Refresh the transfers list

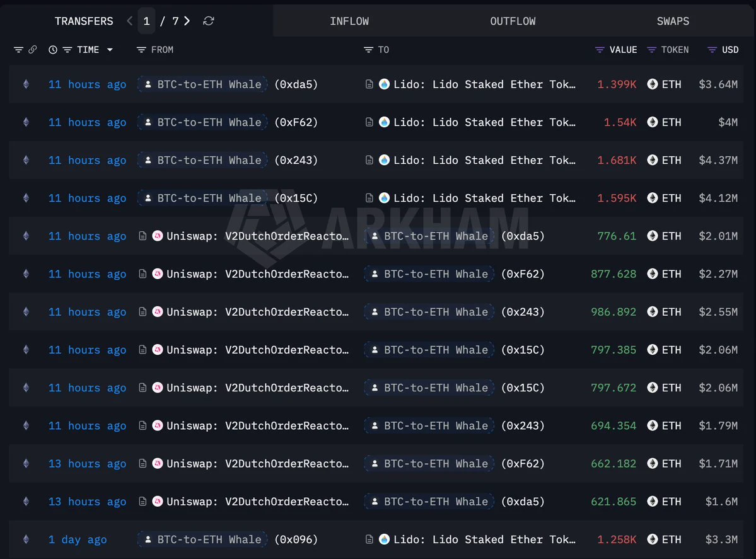pos(208,21)
